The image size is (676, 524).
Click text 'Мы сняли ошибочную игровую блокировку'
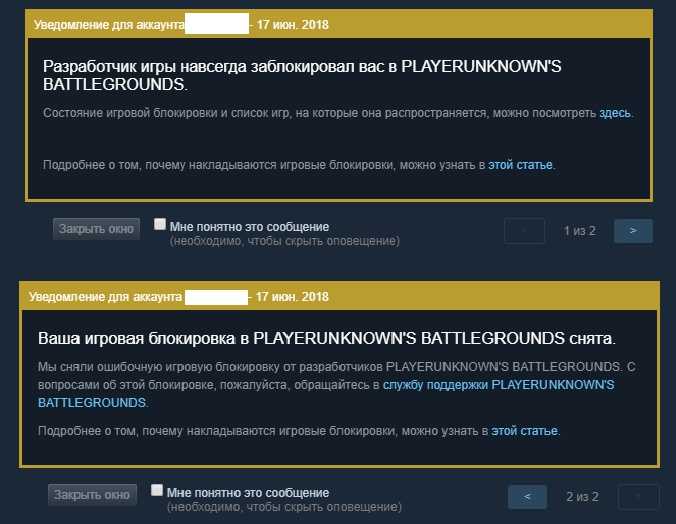pos(159,367)
